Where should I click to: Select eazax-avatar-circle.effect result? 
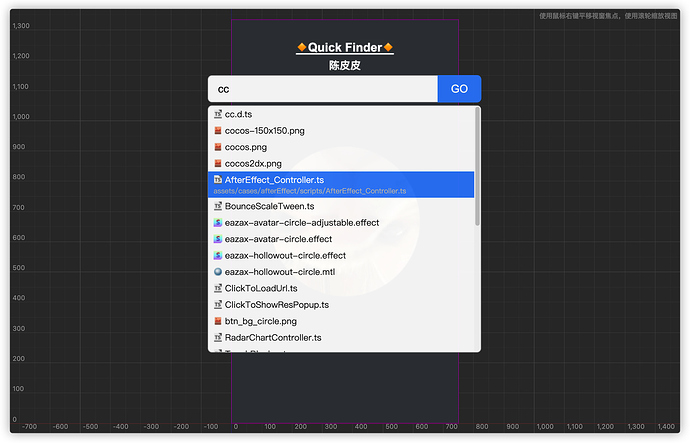341,239
